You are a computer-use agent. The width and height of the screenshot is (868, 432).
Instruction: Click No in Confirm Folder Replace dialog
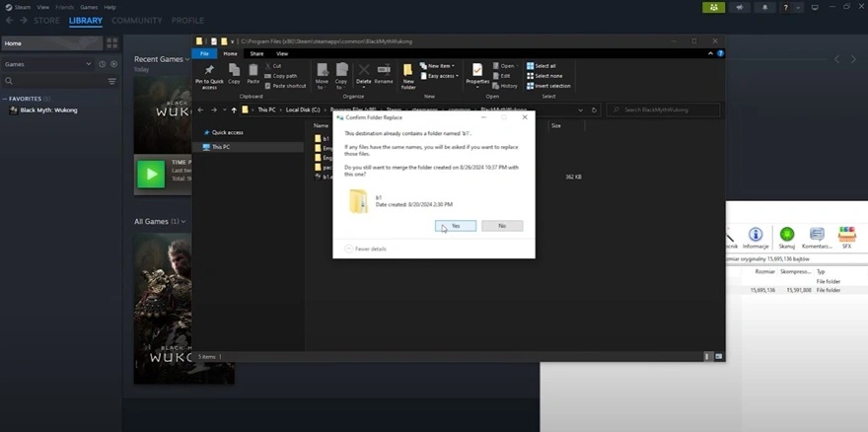[x=501, y=226]
